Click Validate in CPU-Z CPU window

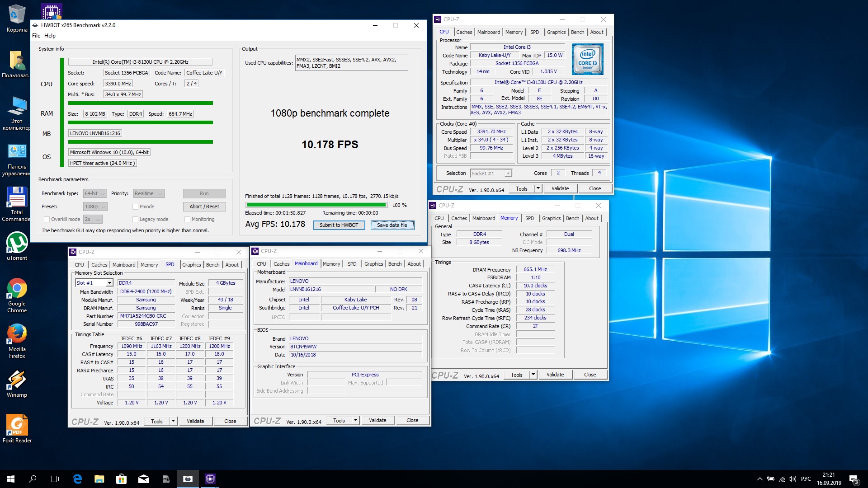click(560, 188)
